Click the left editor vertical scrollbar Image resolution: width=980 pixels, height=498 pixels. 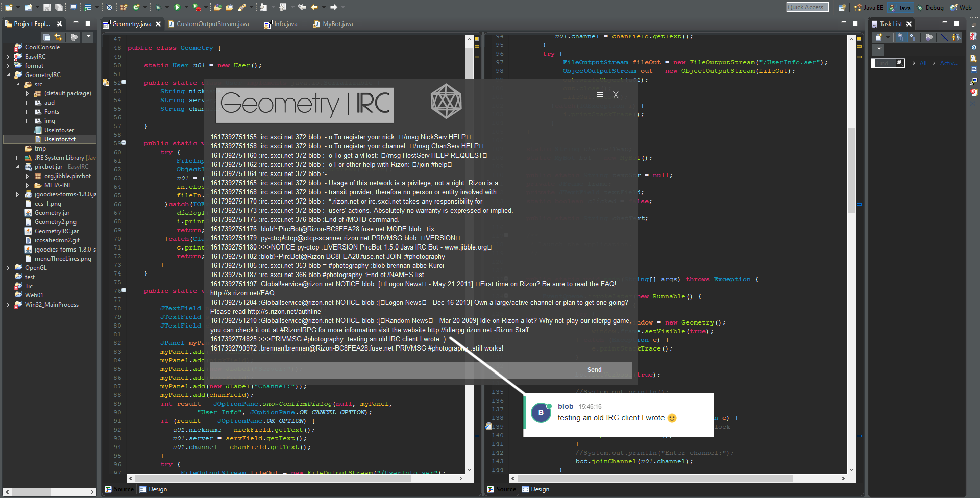pos(470,254)
